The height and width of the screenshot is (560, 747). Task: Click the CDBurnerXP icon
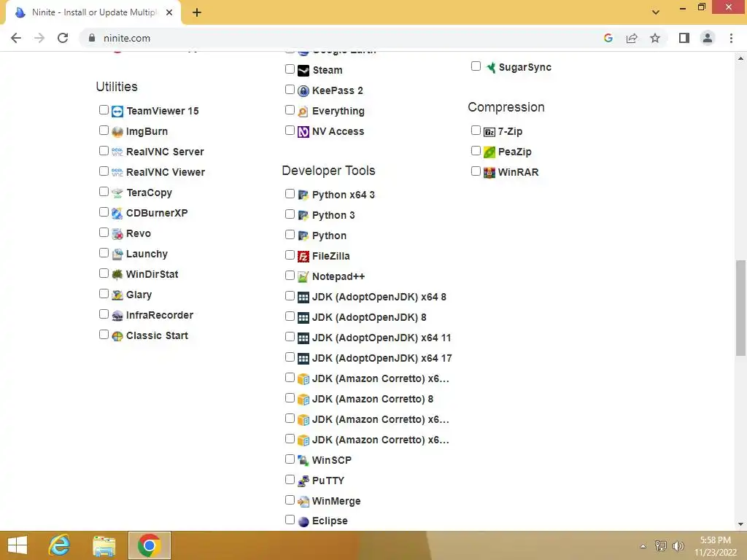tap(117, 214)
